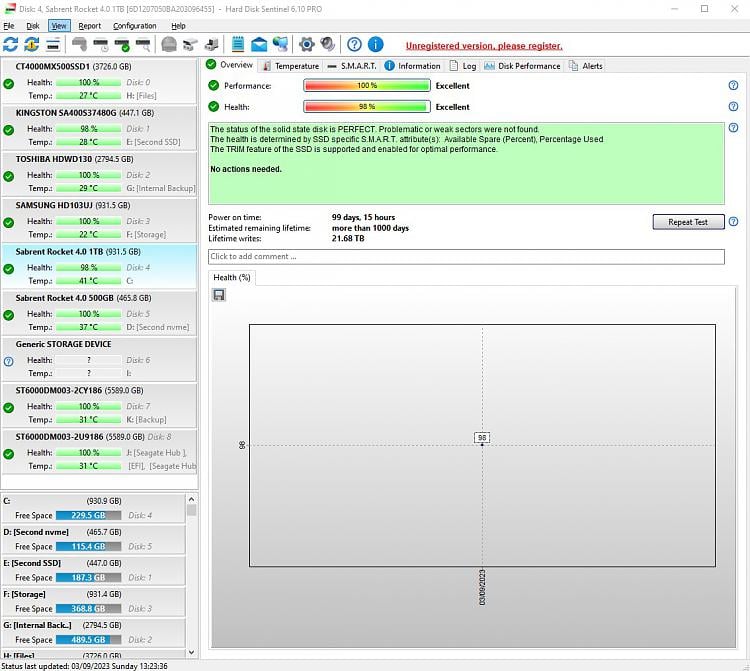750x671 pixels.
Task: Select the ST6000DM003-2U9186 disk
Action: [99, 451]
